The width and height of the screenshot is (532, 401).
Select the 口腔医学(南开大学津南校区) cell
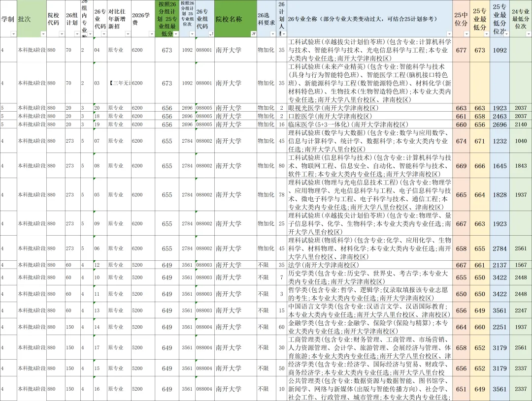369,116
